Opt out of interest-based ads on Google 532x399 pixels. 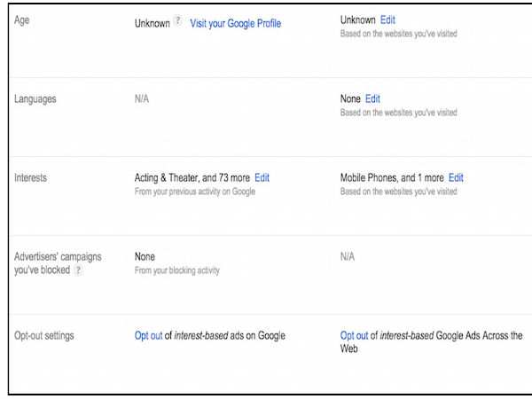[x=148, y=335]
